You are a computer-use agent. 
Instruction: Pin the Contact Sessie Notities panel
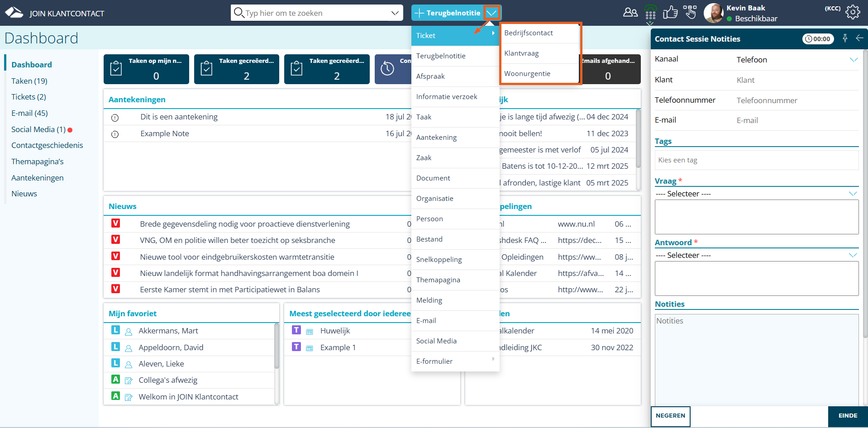(x=845, y=38)
